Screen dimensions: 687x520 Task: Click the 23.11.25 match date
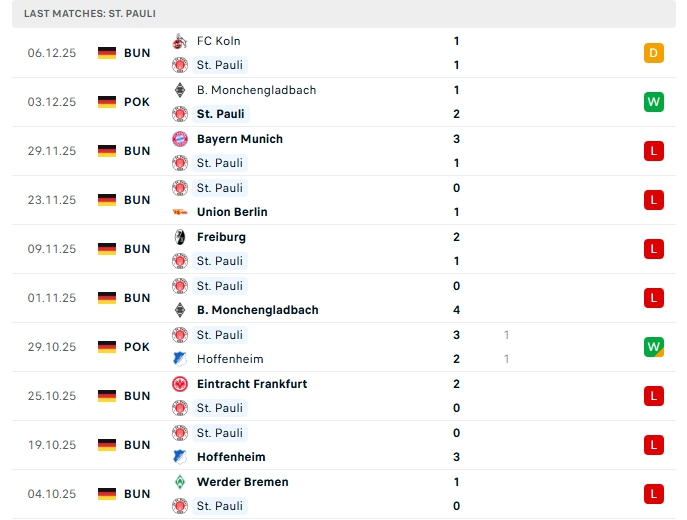click(52, 200)
